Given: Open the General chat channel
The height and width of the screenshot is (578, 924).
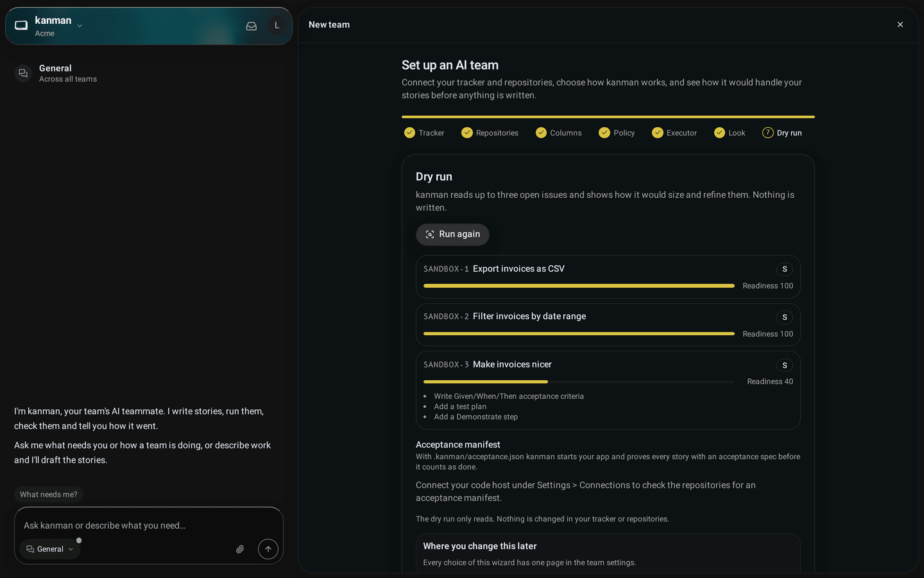Looking at the screenshot, I should click(x=149, y=73).
